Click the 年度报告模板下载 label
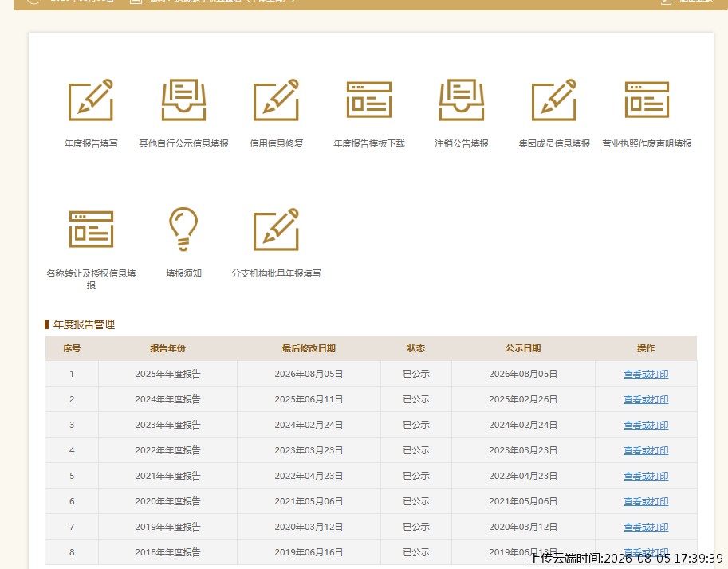This screenshot has height=569, width=728. coord(369,143)
